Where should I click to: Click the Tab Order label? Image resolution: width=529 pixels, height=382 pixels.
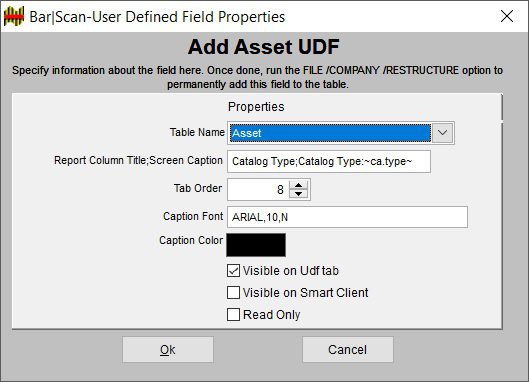pos(198,188)
